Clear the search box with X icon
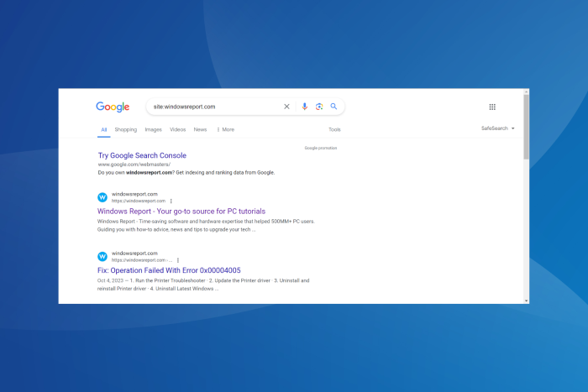 pos(286,107)
